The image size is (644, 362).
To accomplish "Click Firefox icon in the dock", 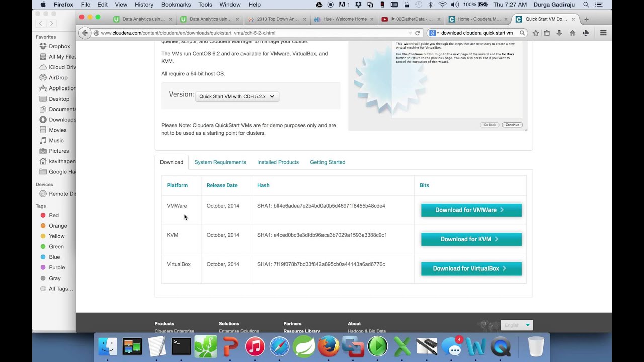I will tap(329, 346).
